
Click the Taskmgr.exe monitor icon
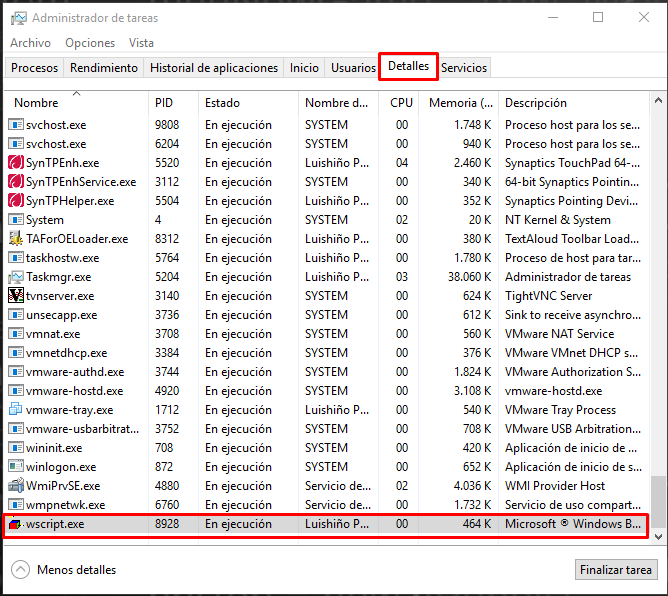pos(16,277)
